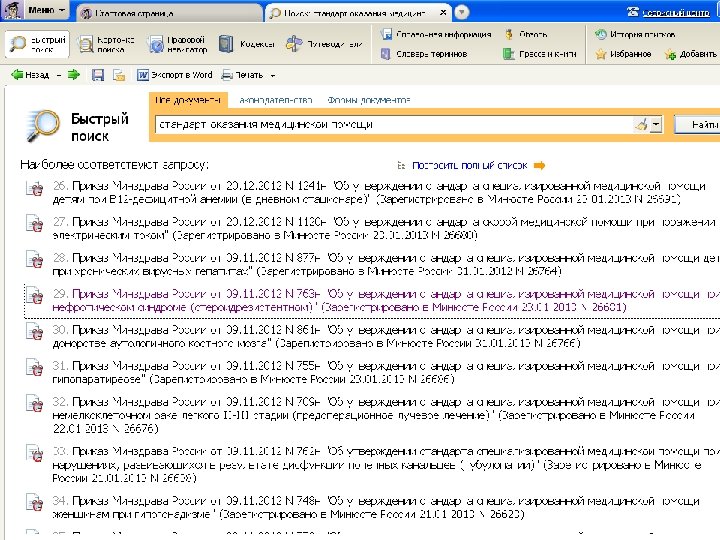Click the Печать print button
Viewport: 720px width, 540px height.
[242, 75]
